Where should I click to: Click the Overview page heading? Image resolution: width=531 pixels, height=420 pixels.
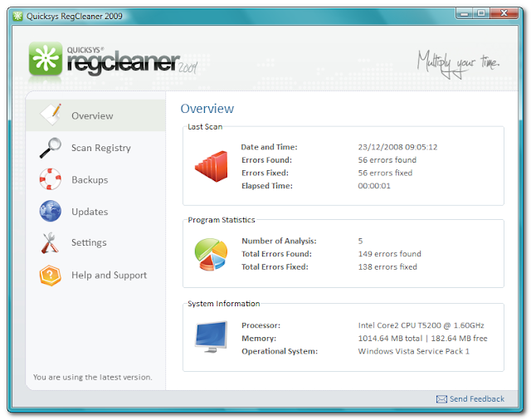tap(207, 109)
